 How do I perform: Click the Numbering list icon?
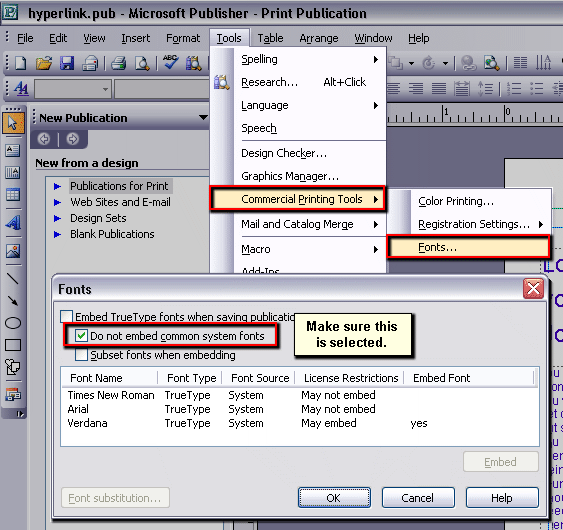[513, 88]
